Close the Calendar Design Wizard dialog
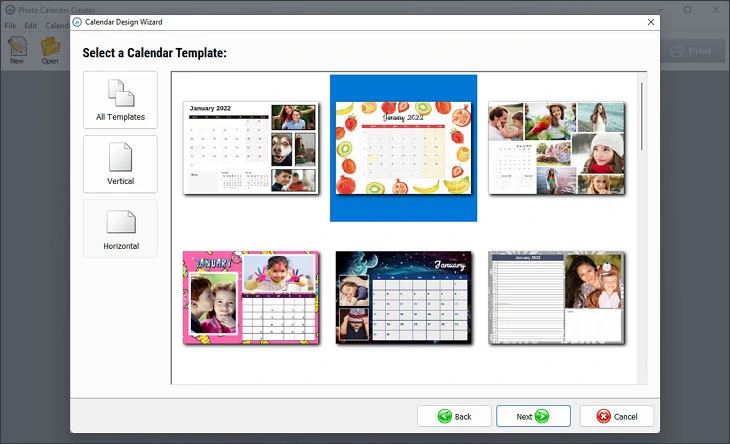The width and height of the screenshot is (730, 444). 651,21
